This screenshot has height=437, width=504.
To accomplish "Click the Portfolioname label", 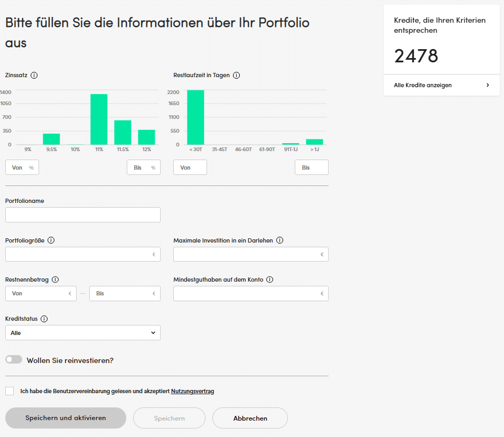I will (25, 201).
